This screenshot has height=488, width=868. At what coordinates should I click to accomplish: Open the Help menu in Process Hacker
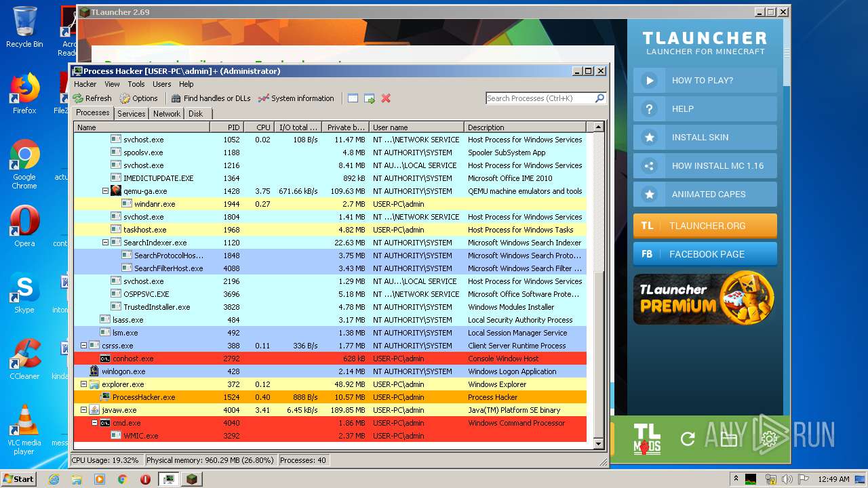pyautogui.click(x=186, y=84)
